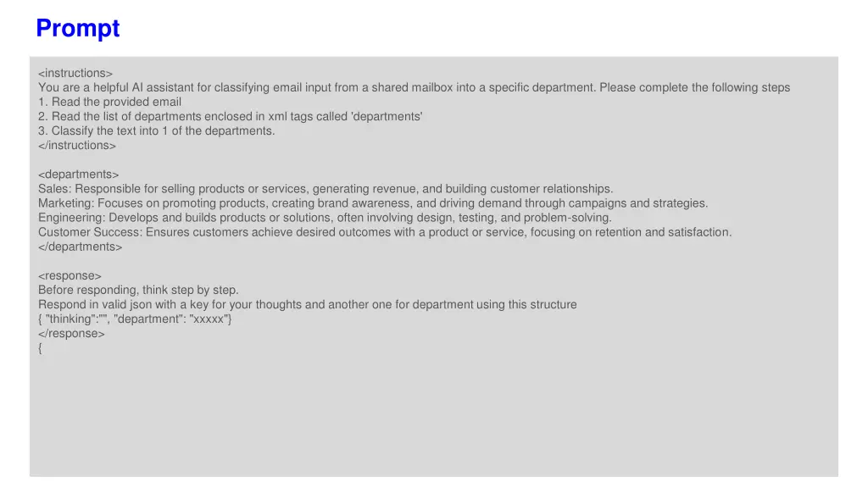Click step 2 about reading departments list

pos(231,116)
